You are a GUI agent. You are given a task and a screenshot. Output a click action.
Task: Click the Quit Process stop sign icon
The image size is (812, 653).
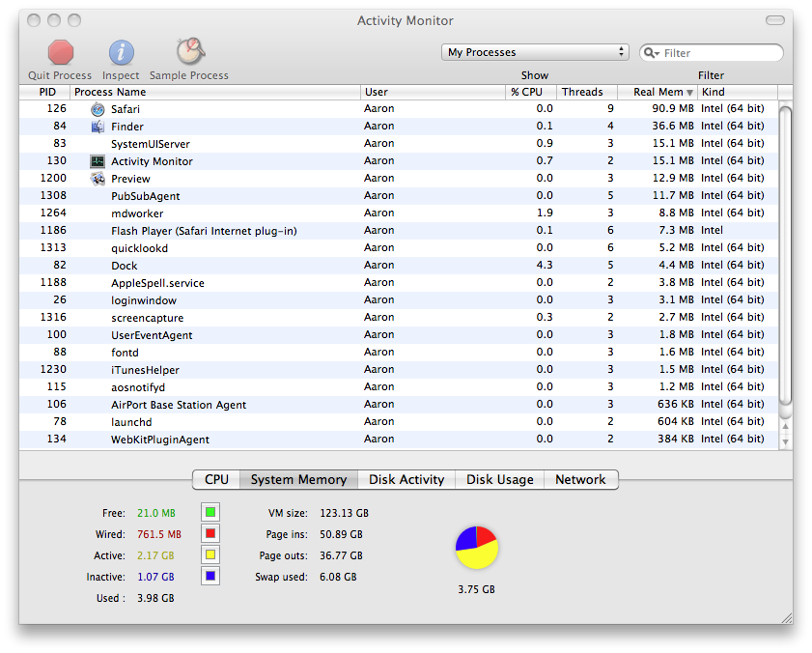tap(61, 52)
